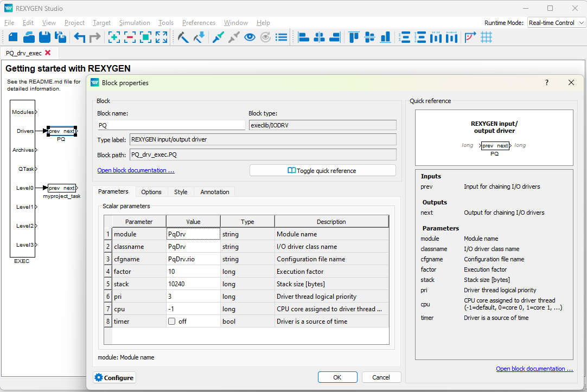Click the dialog help question mark button
Viewport: 587px width, 392px height.
click(x=547, y=82)
